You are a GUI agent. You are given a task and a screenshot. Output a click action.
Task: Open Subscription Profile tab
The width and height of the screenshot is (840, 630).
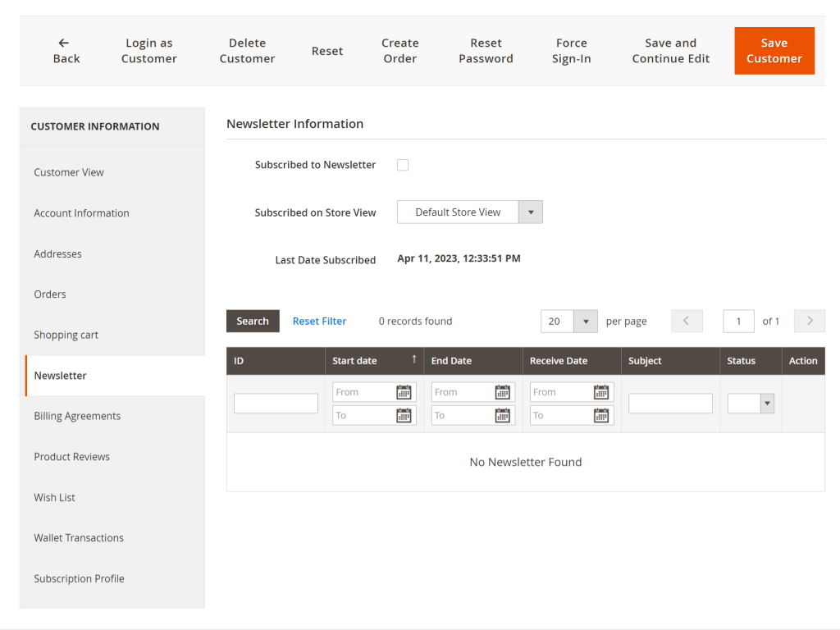pos(79,578)
